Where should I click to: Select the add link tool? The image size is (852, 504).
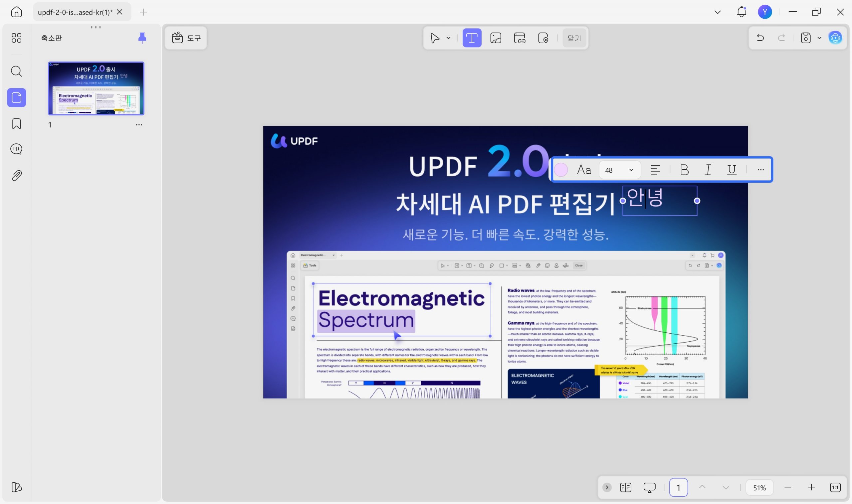[x=520, y=38]
